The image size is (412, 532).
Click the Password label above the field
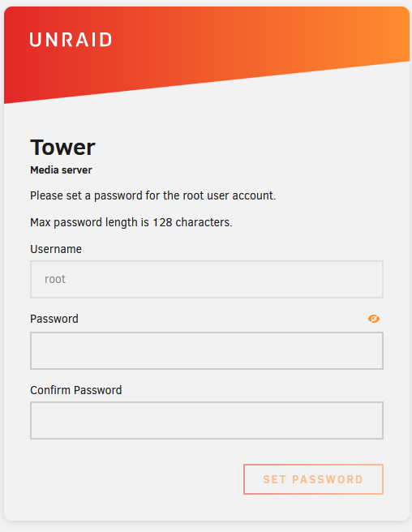pos(54,319)
